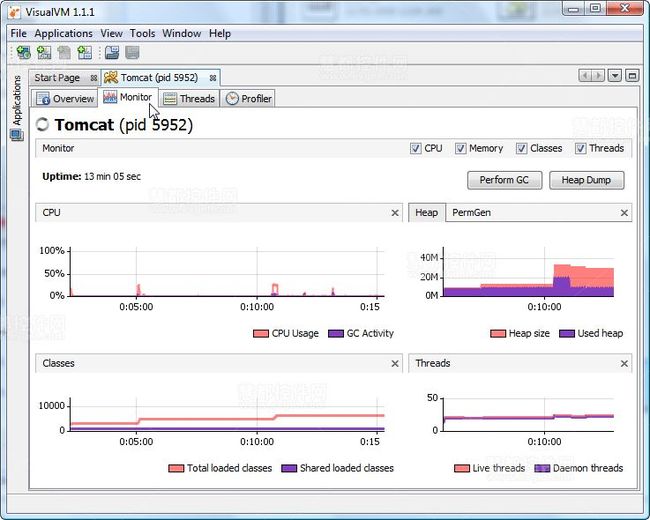This screenshot has width=650, height=520.
Task: Open the File menu
Action: [19, 34]
